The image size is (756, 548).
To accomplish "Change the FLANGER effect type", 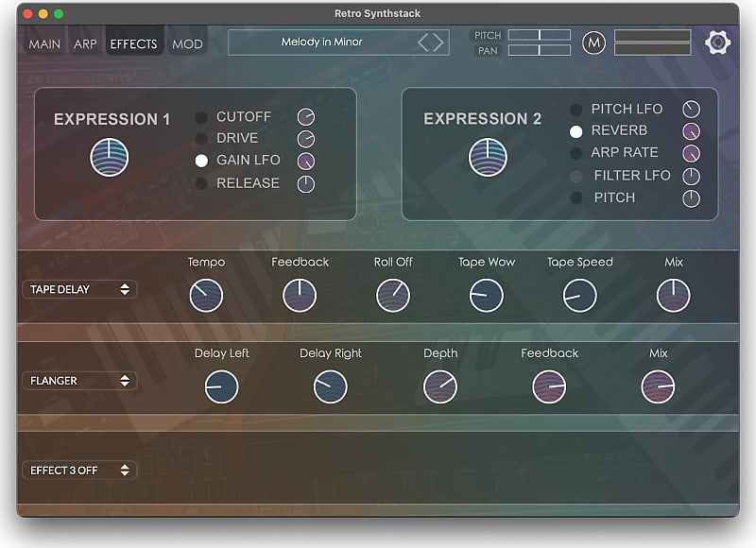I will click(x=79, y=381).
